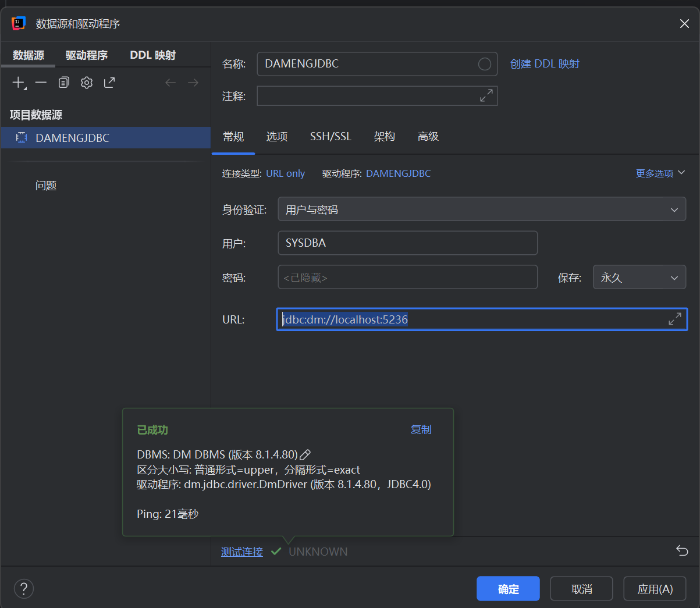Viewport: 700px width, 608px height.
Task: Go back using left arrow icon
Action: tap(170, 83)
